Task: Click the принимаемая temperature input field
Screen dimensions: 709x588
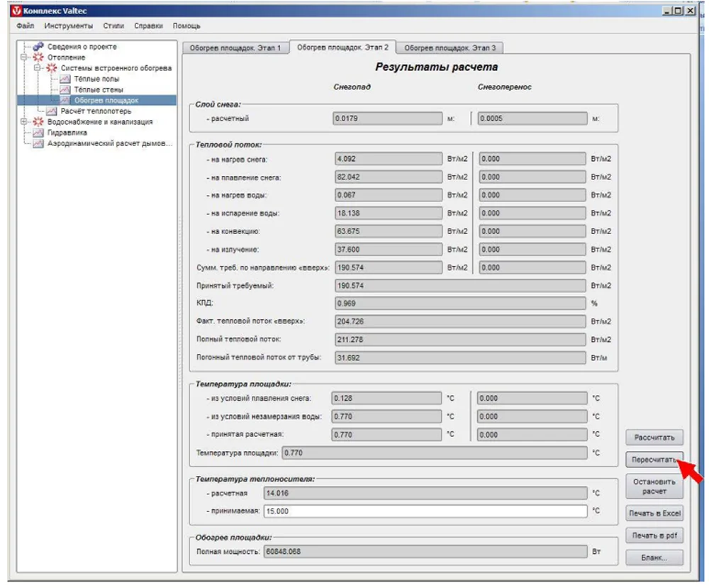Action: (425, 511)
